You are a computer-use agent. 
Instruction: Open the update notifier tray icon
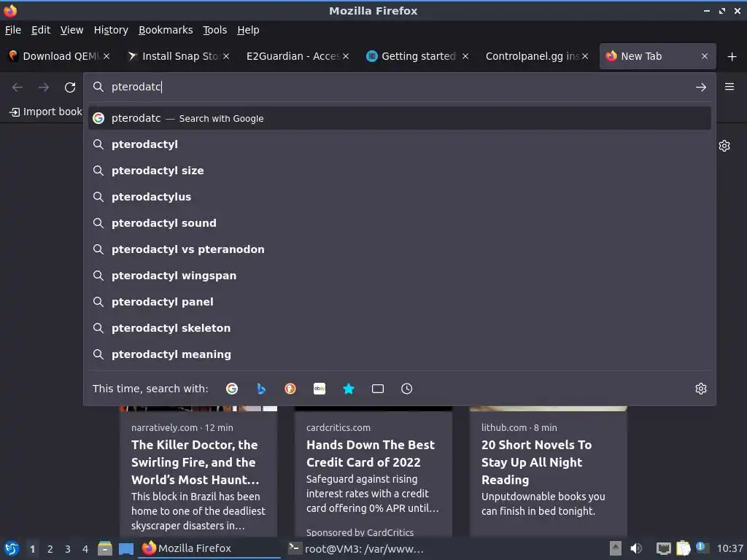coord(702,548)
